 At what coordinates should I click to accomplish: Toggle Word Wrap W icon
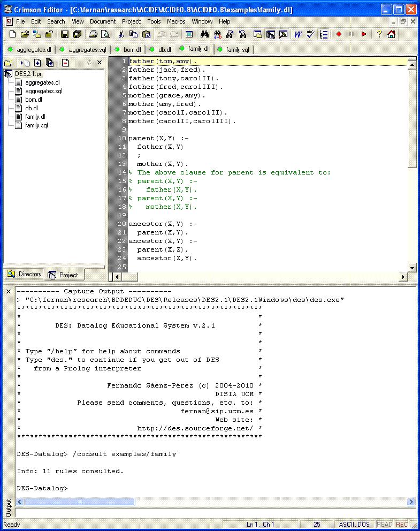298,34
